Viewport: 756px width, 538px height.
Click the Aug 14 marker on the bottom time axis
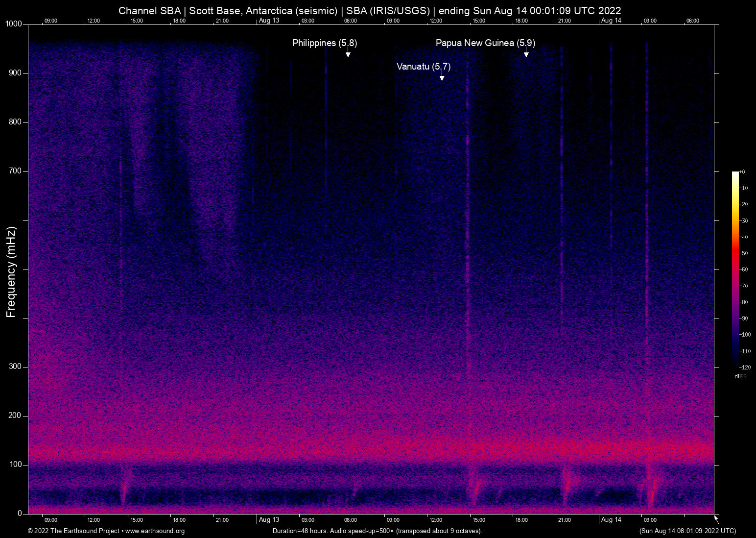tap(611, 520)
